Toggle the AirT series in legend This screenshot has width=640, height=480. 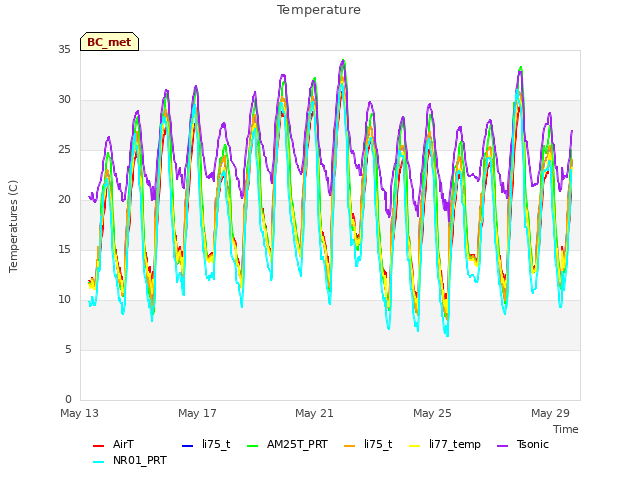113,444
